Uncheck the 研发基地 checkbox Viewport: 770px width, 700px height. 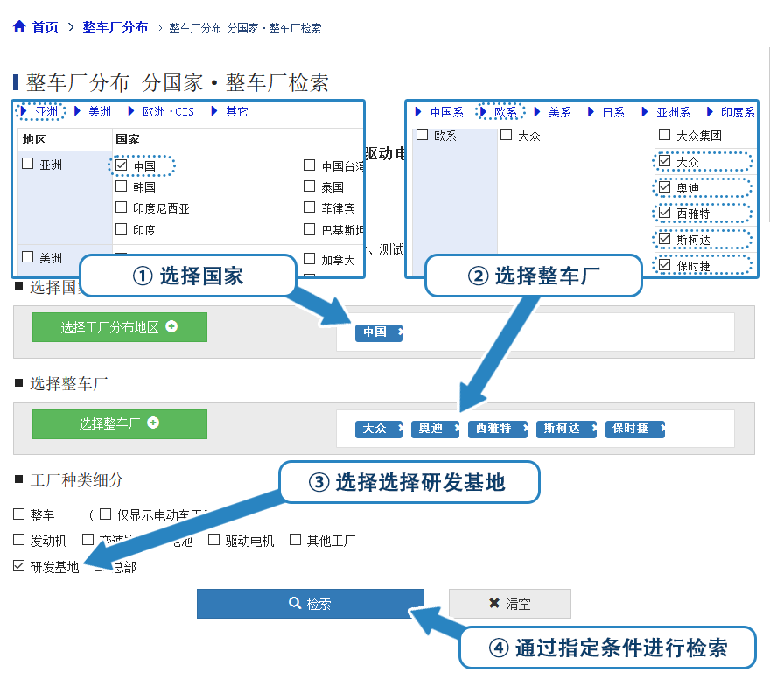coord(18,566)
